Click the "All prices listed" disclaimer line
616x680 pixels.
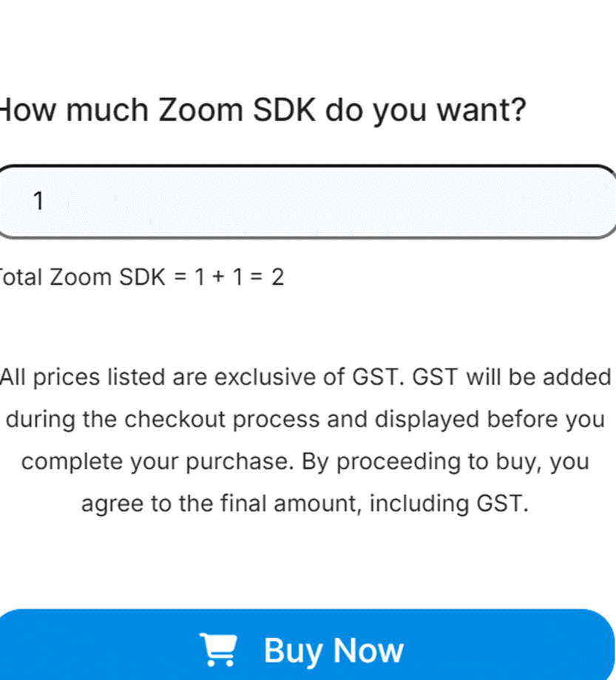click(x=305, y=377)
